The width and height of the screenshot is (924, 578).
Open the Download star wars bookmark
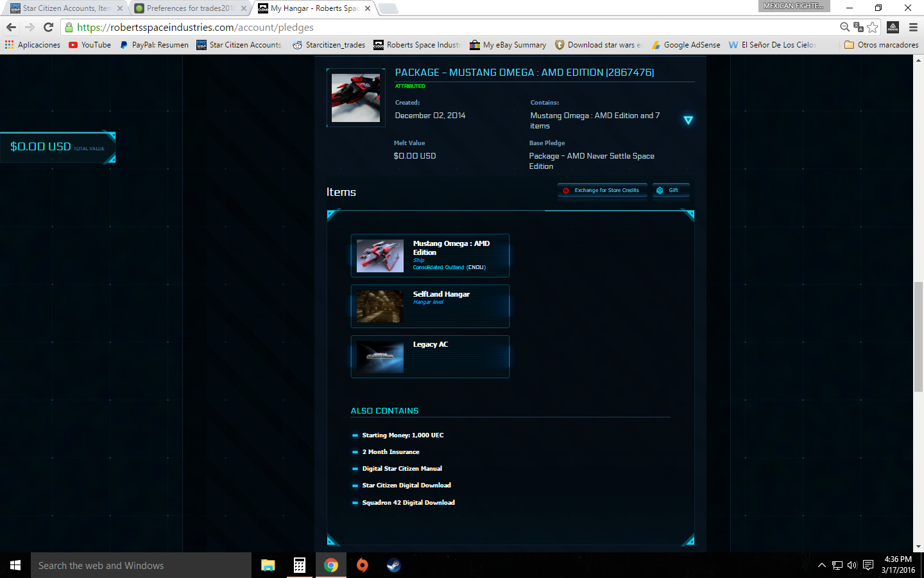598,45
